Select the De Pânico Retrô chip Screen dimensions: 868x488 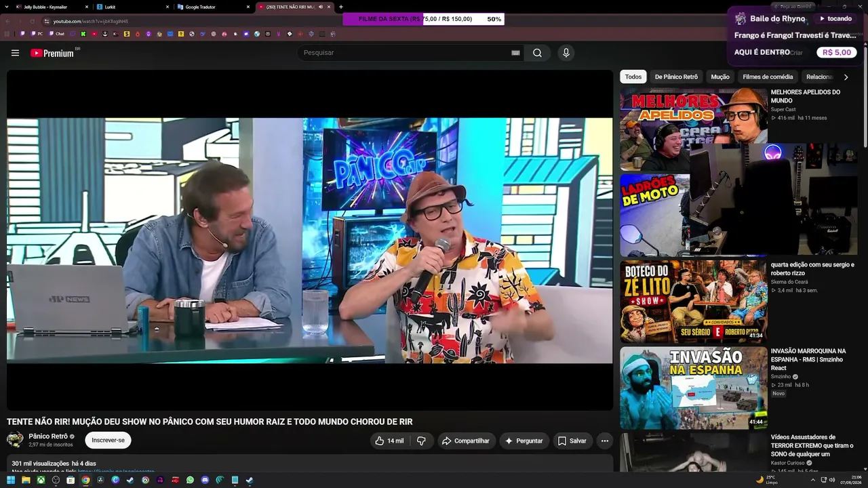click(x=676, y=77)
